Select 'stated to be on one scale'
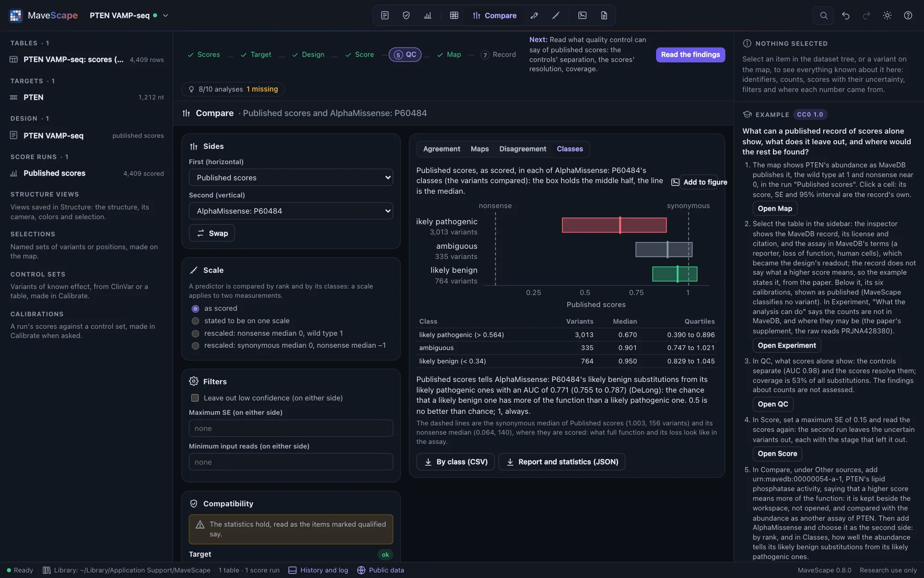This screenshot has height=578, width=924. coord(195,321)
